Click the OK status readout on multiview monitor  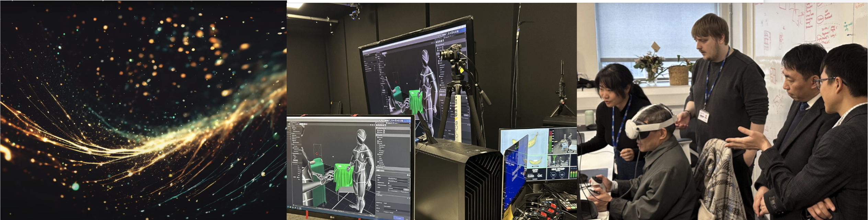tap(540, 176)
